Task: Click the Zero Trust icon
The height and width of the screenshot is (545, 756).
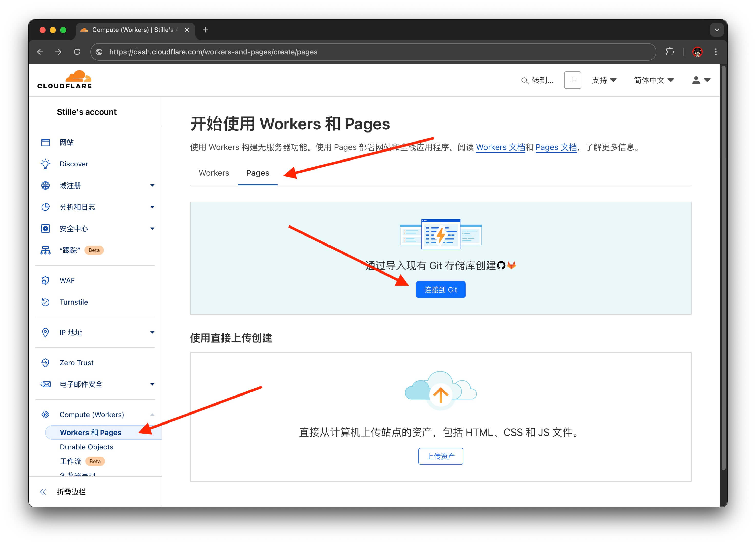Action: (45, 363)
